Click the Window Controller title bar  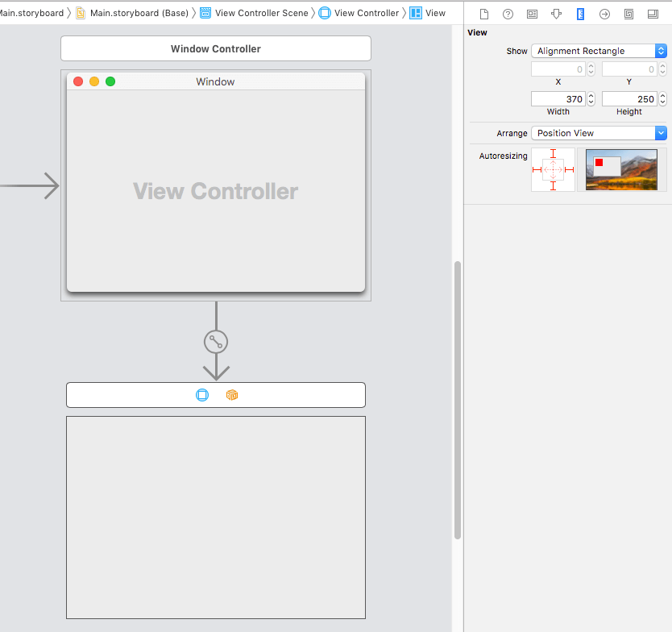coord(216,48)
